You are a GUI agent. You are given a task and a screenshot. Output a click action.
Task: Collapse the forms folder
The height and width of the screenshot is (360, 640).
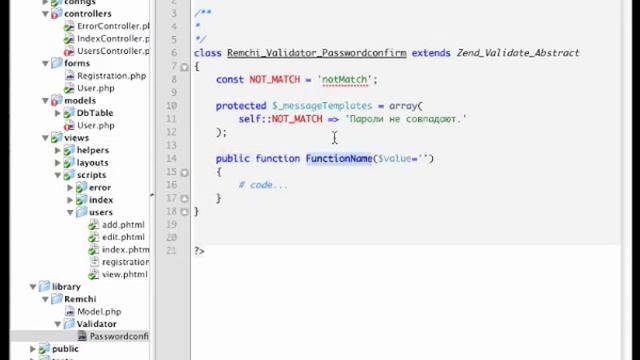(45, 63)
